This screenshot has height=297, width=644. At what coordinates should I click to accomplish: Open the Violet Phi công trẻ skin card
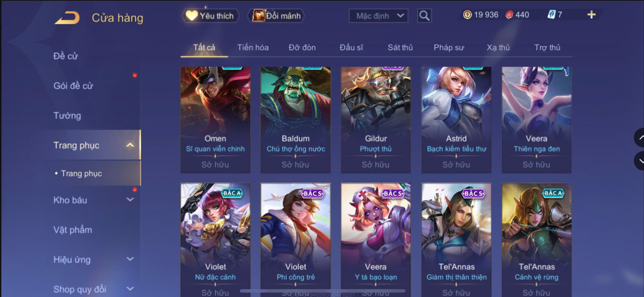coord(296,240)
